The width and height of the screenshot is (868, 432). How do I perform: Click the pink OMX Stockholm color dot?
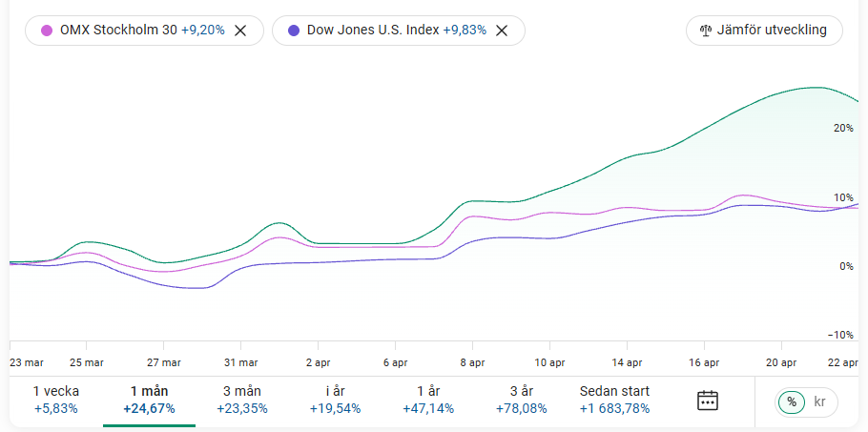click(46, 31)
